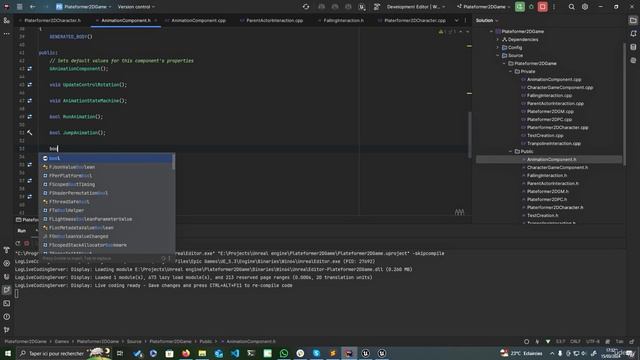The width and height of the screenshot is (640, 360).
Task: Click the Windows search box
Action: point(64,353)
